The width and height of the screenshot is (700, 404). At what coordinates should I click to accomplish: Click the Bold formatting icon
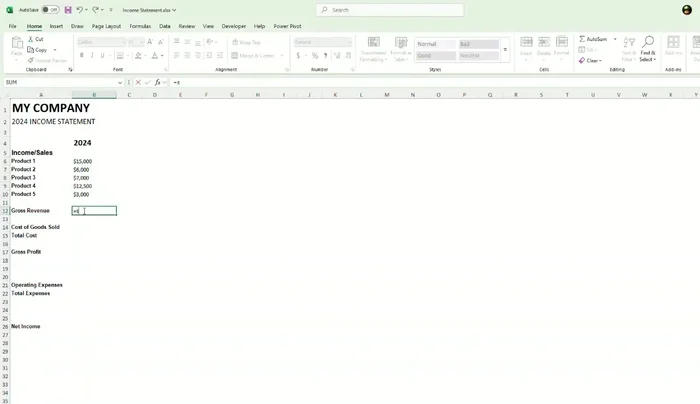pos(82,55)
